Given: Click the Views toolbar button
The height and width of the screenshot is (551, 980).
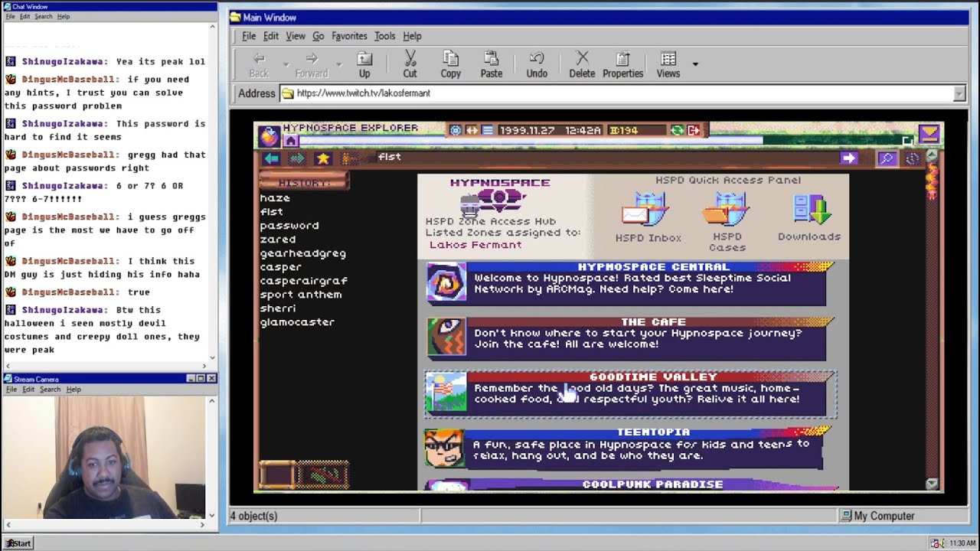Looking at the screenshot, I should coord(668,64).
